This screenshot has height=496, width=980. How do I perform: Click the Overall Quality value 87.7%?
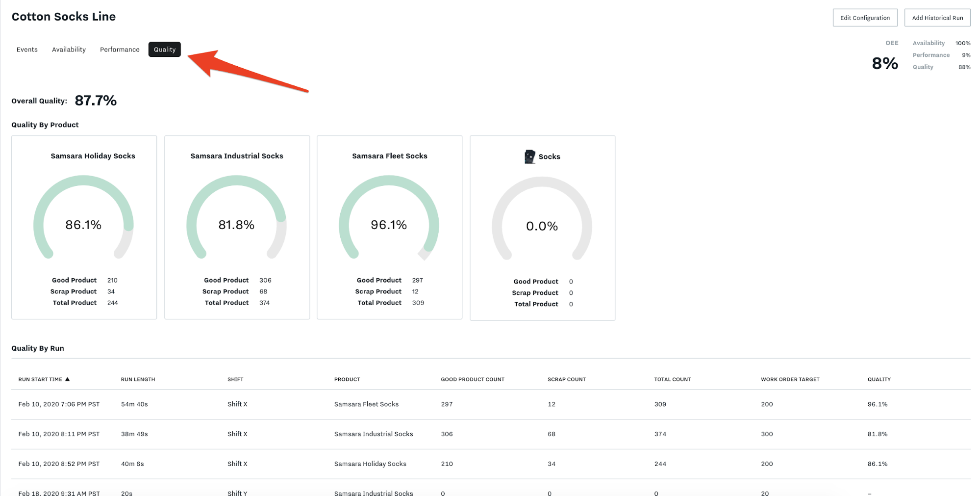96,101
